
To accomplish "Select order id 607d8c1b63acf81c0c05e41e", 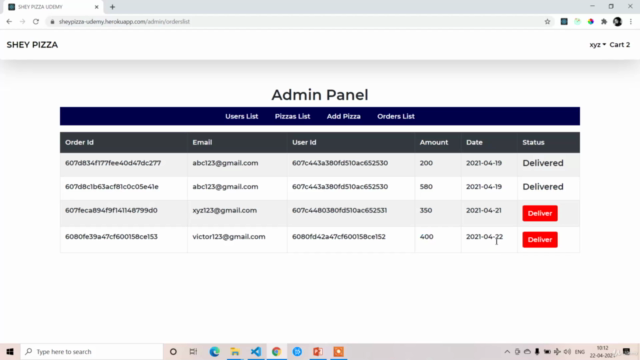I will (112, 187).
